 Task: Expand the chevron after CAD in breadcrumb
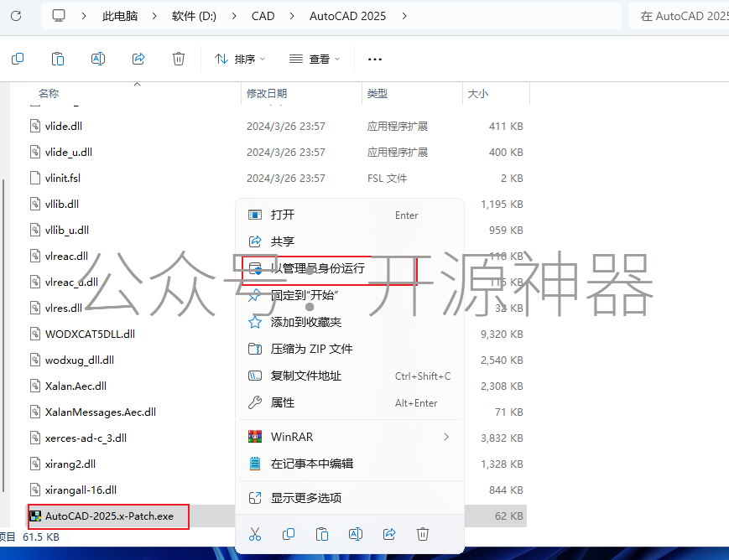point(292,16)
